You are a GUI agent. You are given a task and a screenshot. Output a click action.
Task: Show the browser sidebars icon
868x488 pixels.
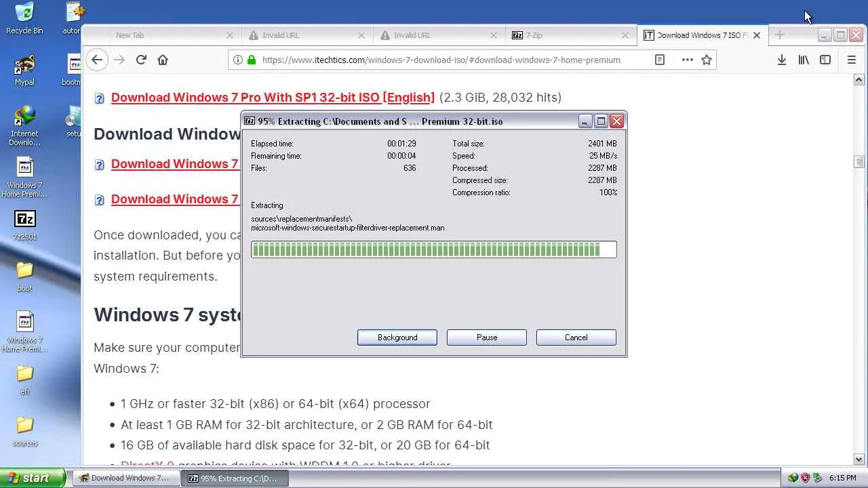pyautogui.click(x=825, y=60)
